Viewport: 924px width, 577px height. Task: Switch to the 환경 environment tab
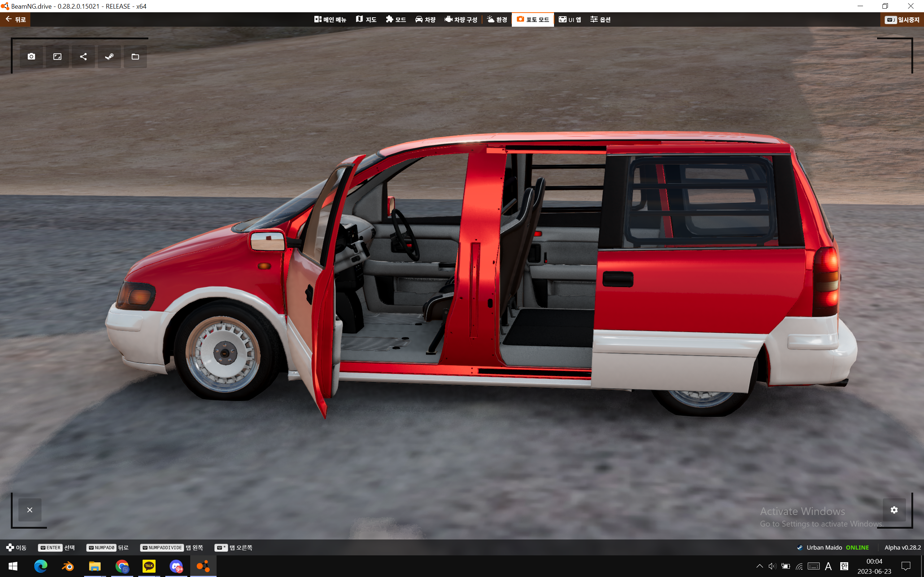coord(497,19)
